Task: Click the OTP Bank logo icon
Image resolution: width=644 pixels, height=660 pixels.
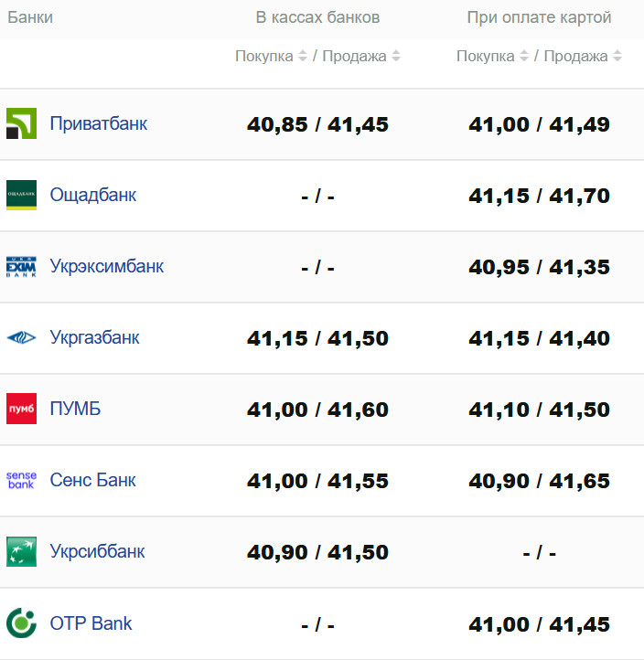Action: point(21,623)
